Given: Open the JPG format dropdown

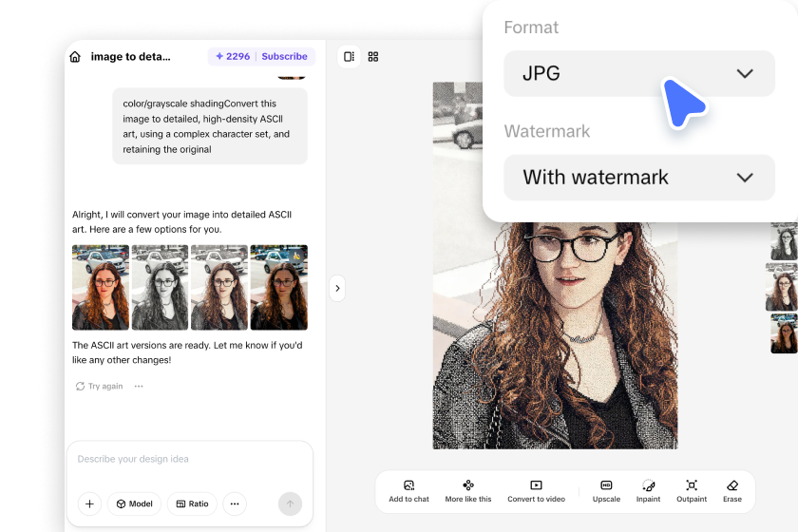Looking at the screenshot, I should point(639,73).
